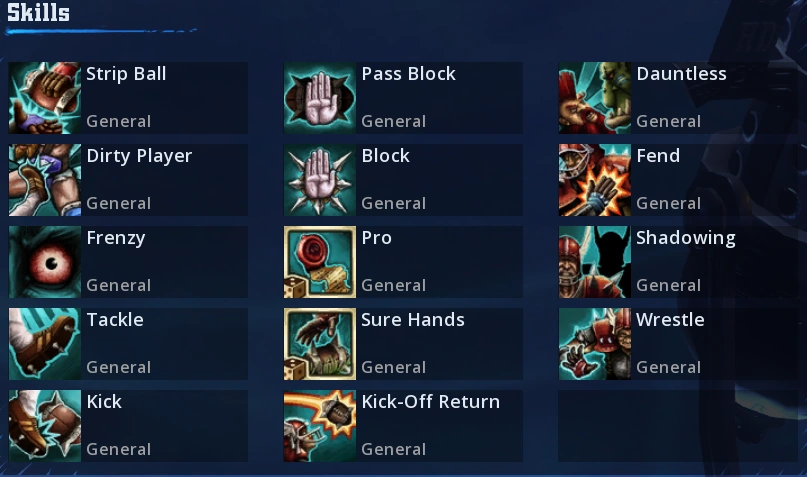Click the Strip Ball skill icon
Viewport: 807px width, 477px height.
coord(45,98)
